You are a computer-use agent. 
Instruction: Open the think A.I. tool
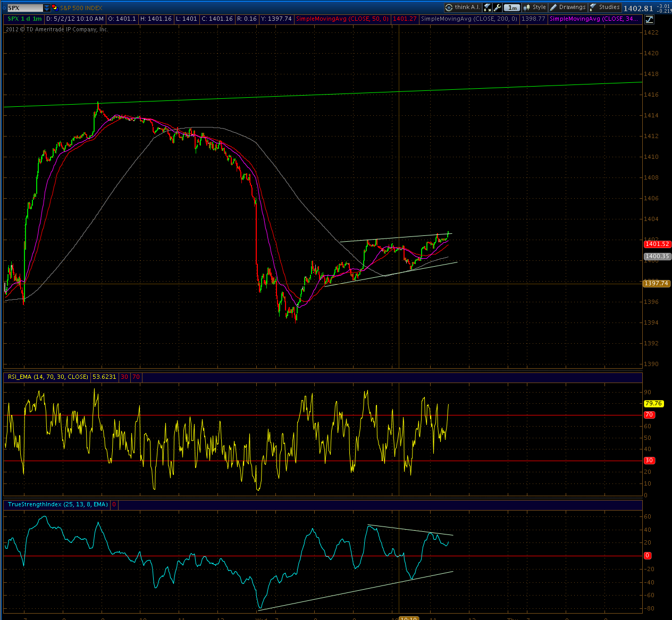[x=463, y=7]
